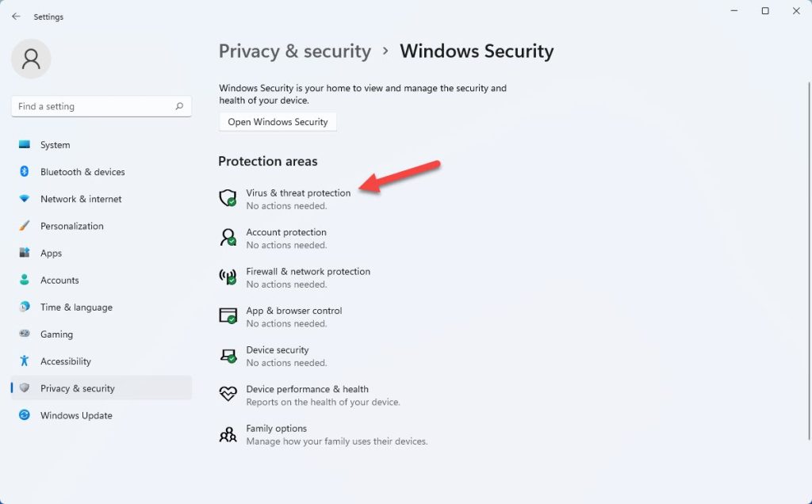Click the user profile avatar icon
812x504 pixels.
point(31,59)
